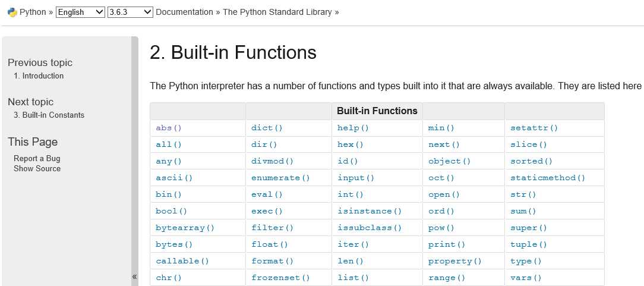Open the property() function link

tap(454, 261)
